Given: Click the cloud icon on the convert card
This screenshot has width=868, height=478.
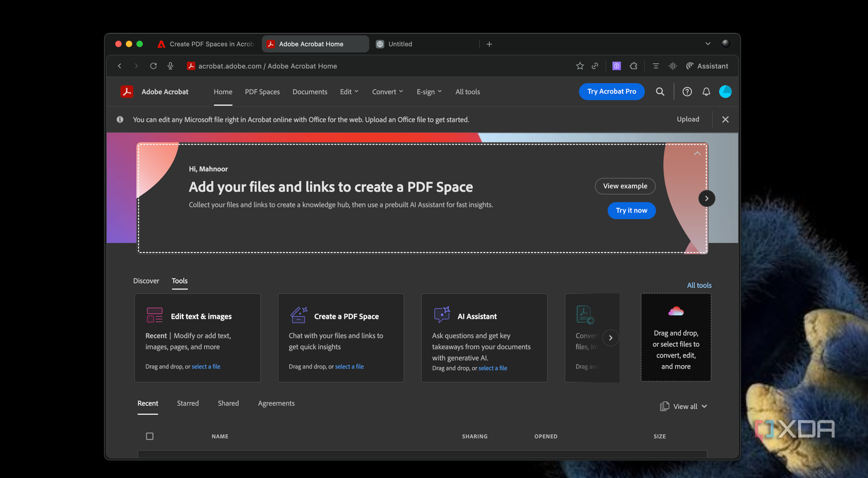Looking at the screenshot, I should pyautogui.click(x=675, y=311).
